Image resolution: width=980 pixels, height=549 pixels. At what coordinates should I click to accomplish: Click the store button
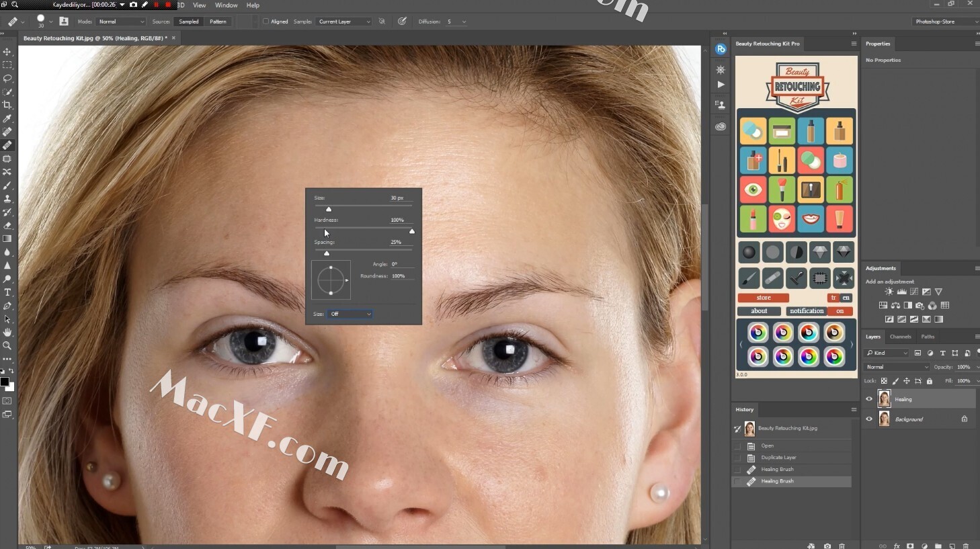click(764, 298)
